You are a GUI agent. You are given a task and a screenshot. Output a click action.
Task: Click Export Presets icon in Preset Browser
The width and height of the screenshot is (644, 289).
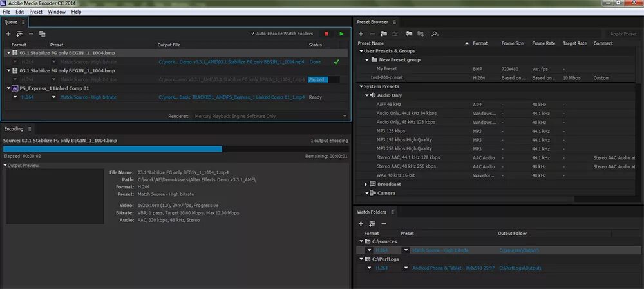click(x=421, y=34)
